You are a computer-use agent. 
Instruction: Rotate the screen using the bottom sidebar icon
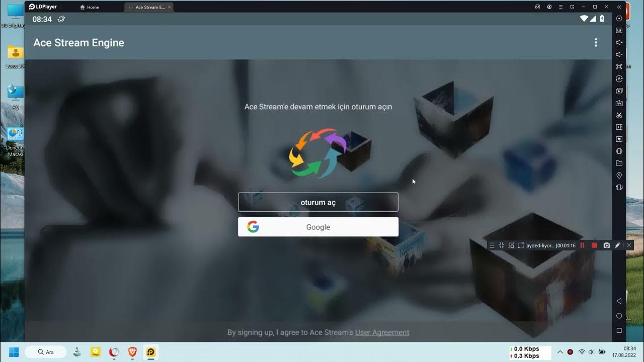[619, 188]
